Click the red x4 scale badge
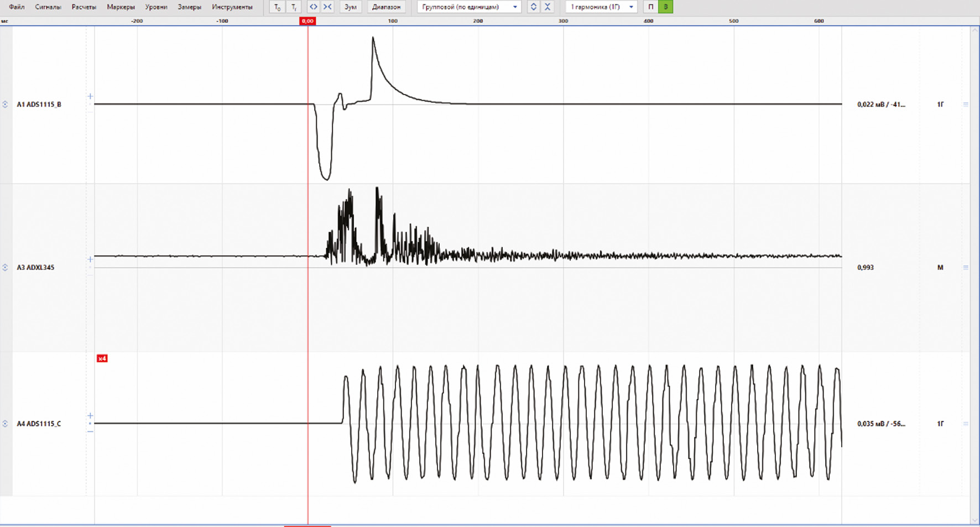The width and height of the screenshot is (980, 527). tap(102, 358)
